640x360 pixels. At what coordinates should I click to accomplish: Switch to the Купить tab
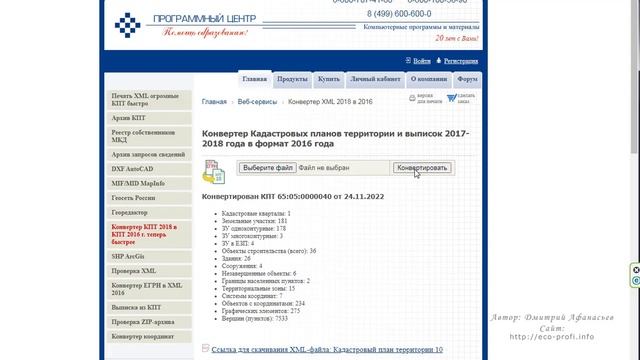click(x=329, y=79)
